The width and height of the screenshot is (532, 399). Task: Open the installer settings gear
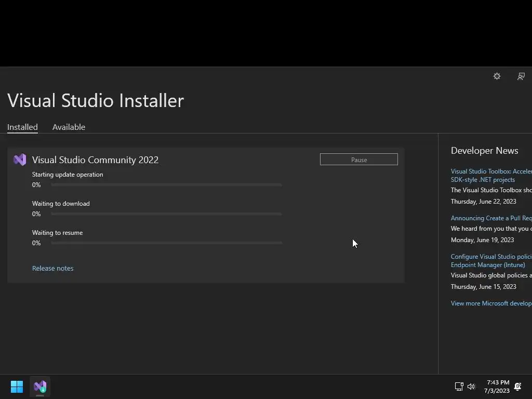497,76
